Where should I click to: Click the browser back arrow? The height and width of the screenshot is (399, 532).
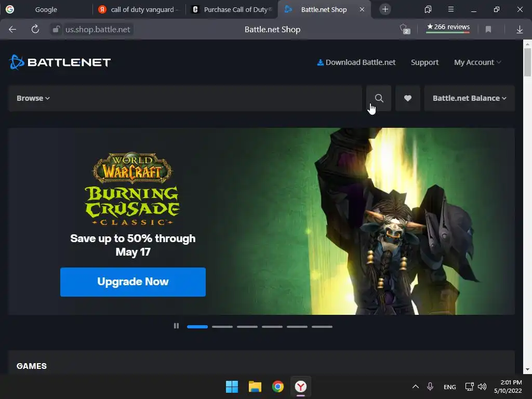click(12, 30)
